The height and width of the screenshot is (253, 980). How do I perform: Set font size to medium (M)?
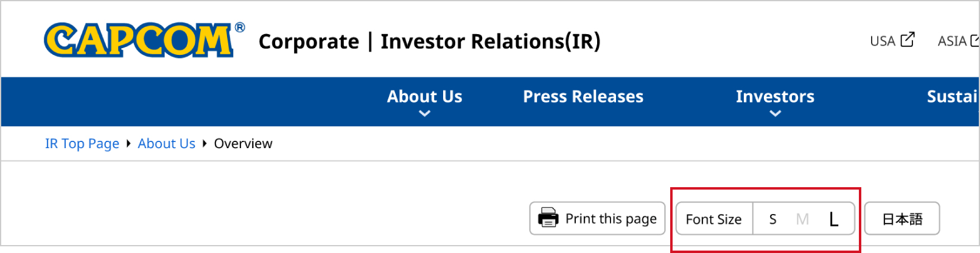click(802, 219)
